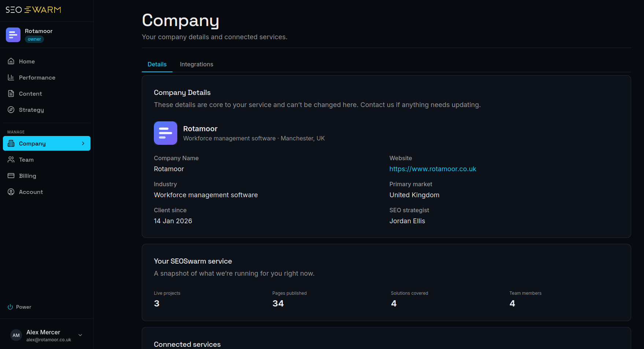Screen dimensions: 644x349
Task: Click the AM user avatar circle
Action: [16, 335]
